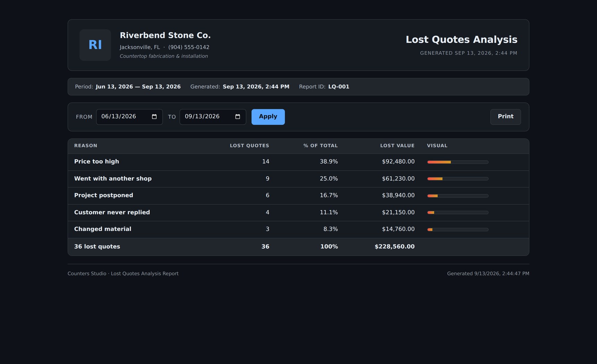Image resolution: width=597 pixels, height=364 pixels.
Task: Click the 6 lost quotes count
Action: 267,195
